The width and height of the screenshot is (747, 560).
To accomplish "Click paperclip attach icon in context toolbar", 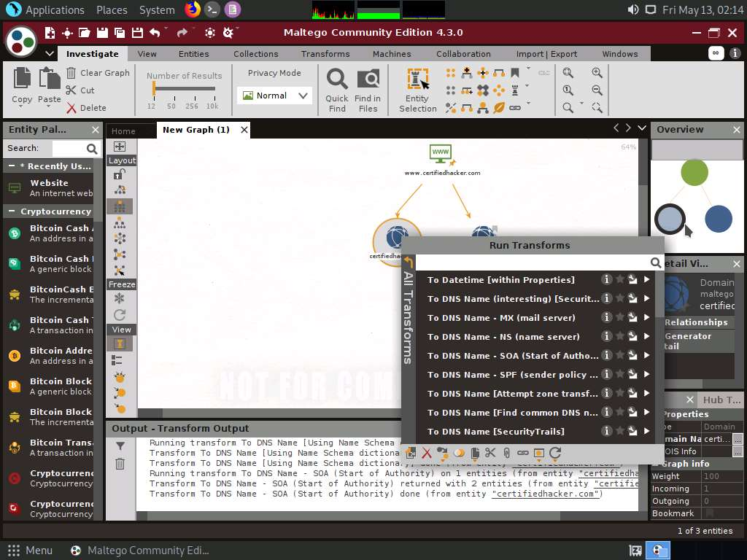I will pos(506,453).
